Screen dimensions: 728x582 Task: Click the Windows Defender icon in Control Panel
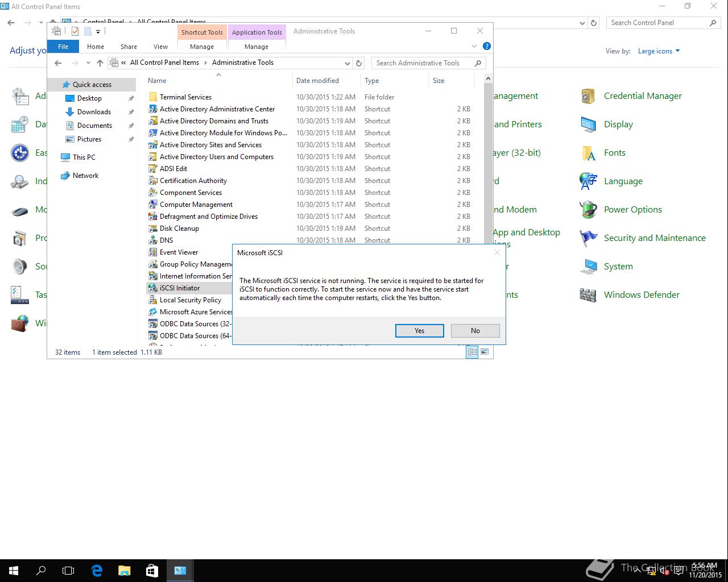pos(588,295)
